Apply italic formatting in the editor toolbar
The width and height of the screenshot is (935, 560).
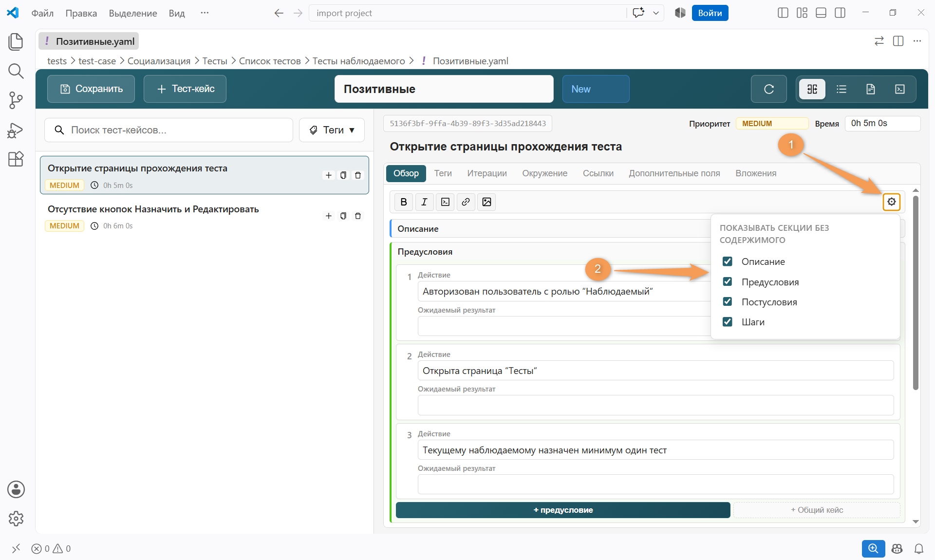click(x=424, y=202)
